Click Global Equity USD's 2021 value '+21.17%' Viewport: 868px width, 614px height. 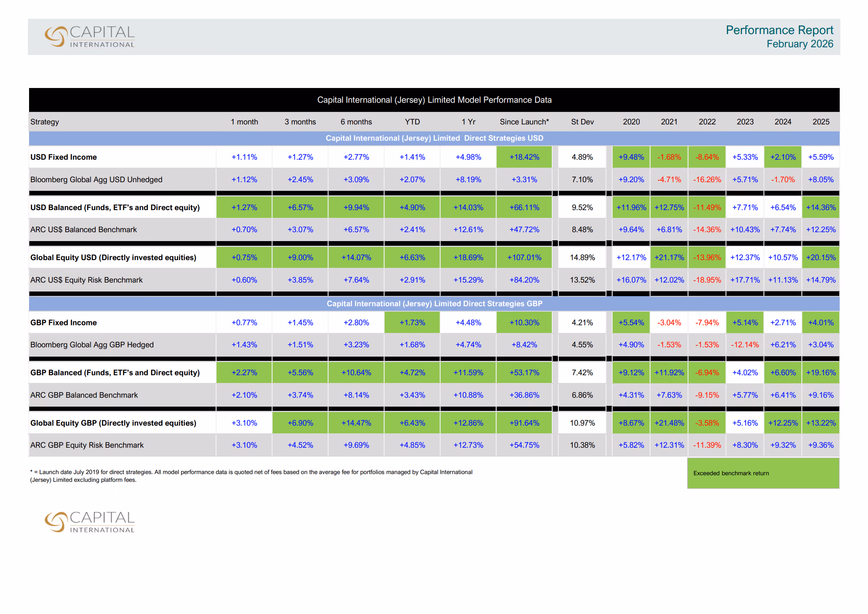click(669, 257)
